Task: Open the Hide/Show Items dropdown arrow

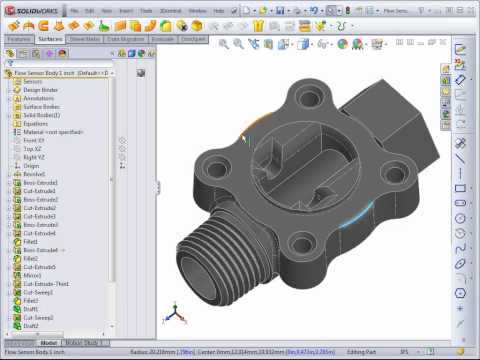Action: (332, 44)
